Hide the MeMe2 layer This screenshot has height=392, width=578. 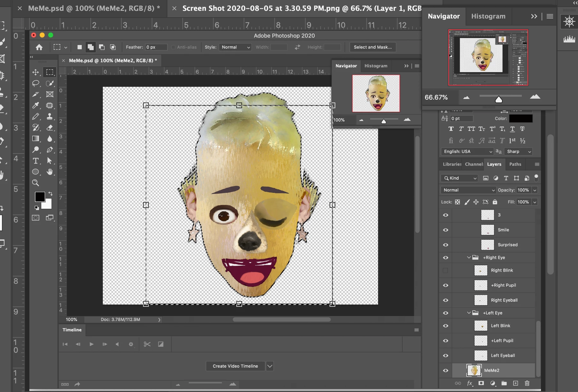pos(445,370)
